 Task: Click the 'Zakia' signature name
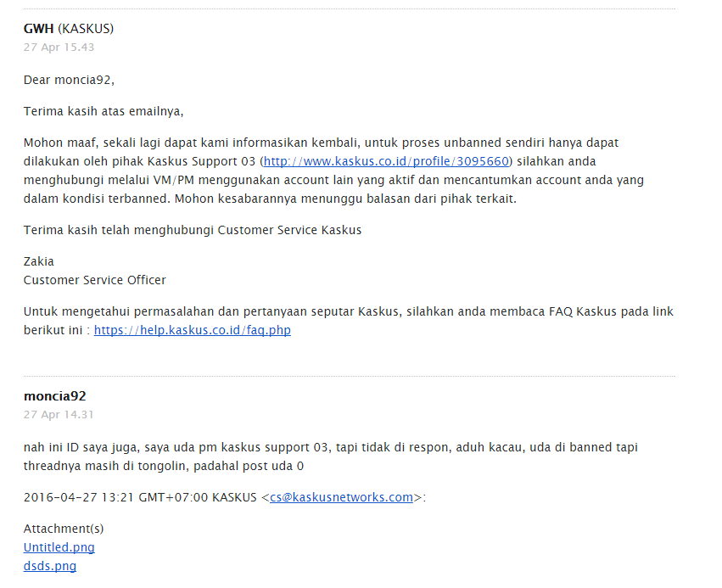[x=39, y=261]
